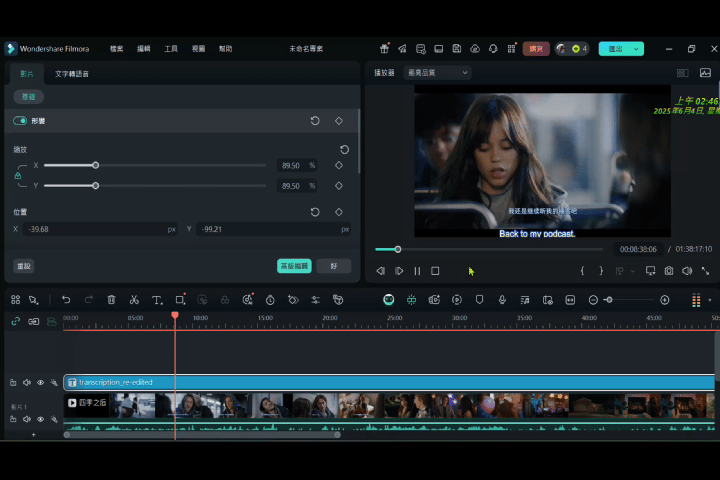Image resolution: width=720 pixels, height=480 pixels.
Task: Open the 檔案 menu
Action: click(x=117, y=49)
